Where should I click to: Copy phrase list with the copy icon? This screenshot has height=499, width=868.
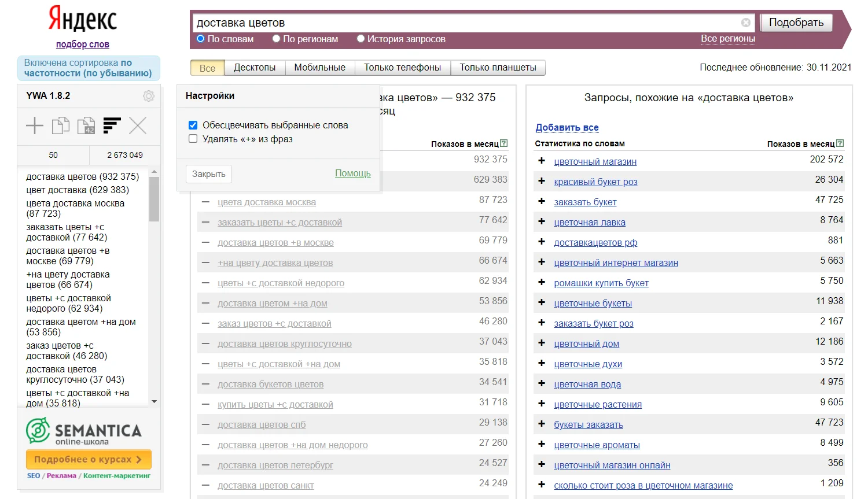(x=60, y=125)
